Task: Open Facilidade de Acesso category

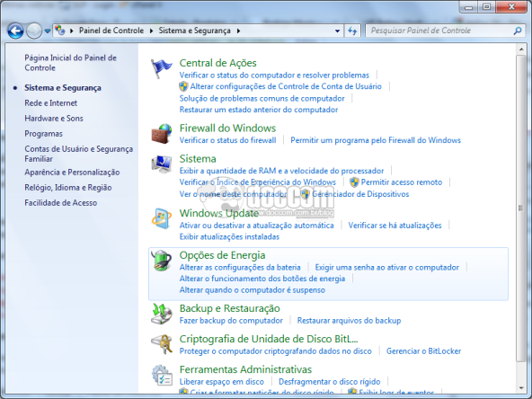Action: (x=61, y=203)
